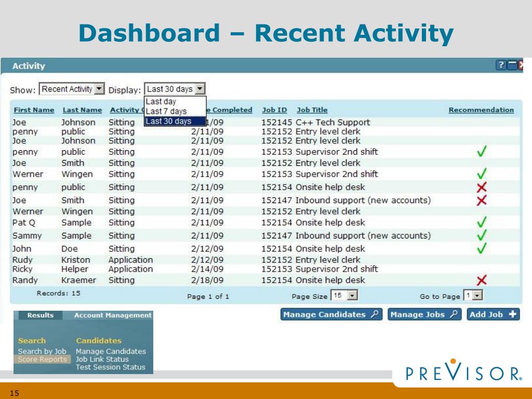Image resolution: width=532 pixels, height=399 pixels.
Task: Click the Manage Jobs button
Action: pos(424,314)
